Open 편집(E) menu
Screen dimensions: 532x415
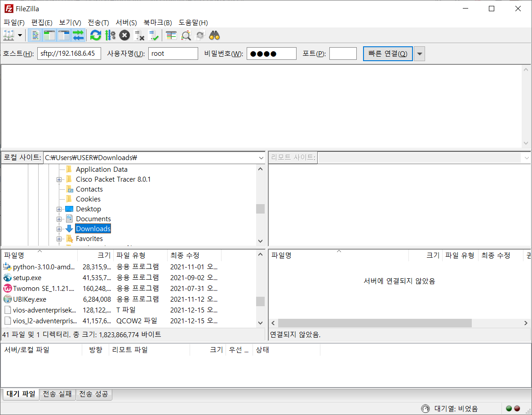point(42,22)
